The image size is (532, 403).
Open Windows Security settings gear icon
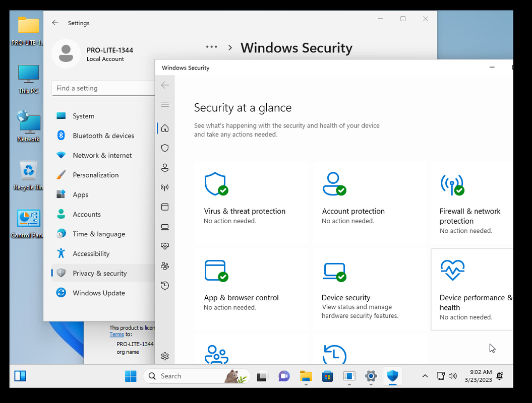165,356
